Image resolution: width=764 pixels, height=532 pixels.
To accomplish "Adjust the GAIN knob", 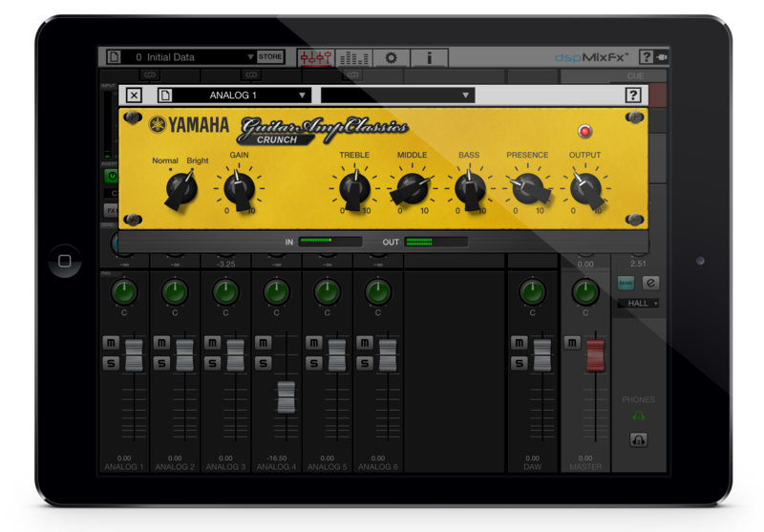I will 239,189.
